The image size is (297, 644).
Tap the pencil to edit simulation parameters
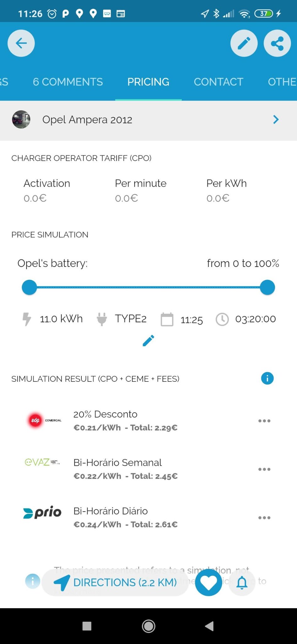(x=148, y=341)
